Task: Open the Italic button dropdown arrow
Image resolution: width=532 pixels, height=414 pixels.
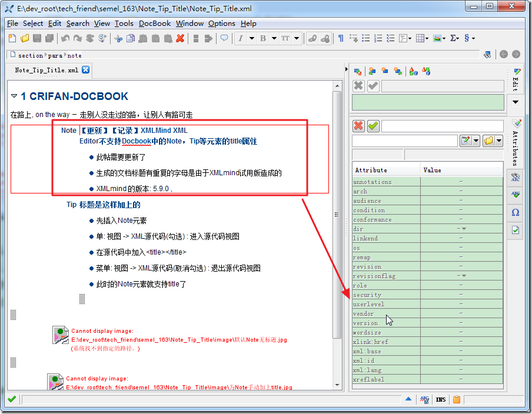Action: click(x=252, y=38)
